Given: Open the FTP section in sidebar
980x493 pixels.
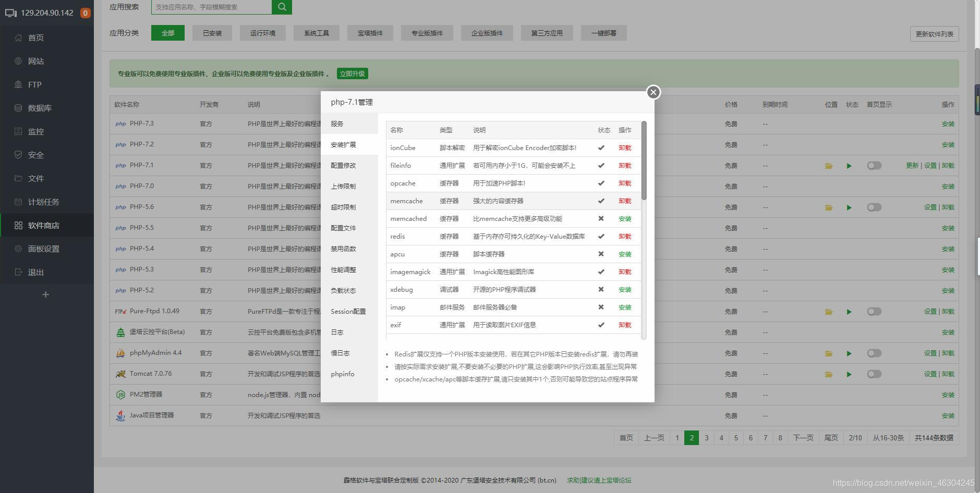Looking at the screenshot, I should [34, 84].
